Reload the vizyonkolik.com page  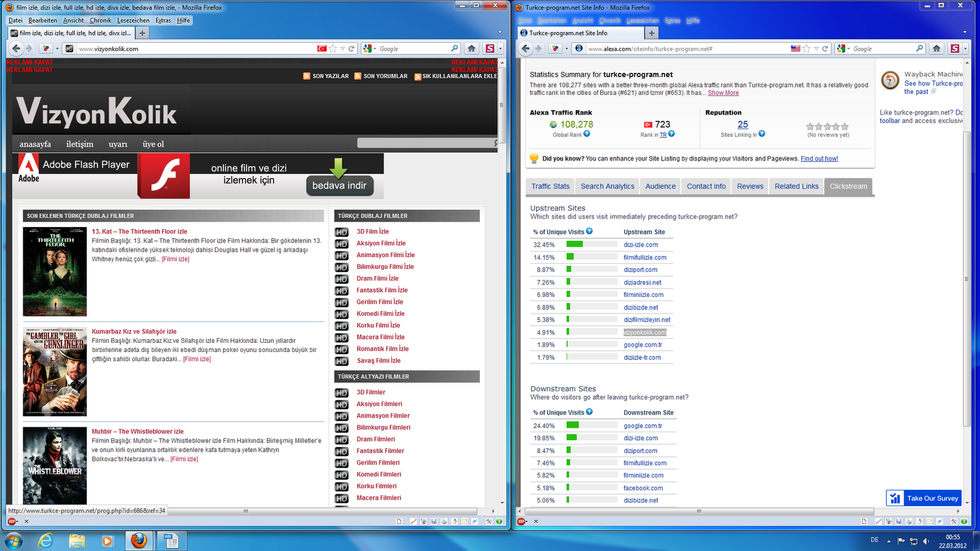click(x=352, y=48)
